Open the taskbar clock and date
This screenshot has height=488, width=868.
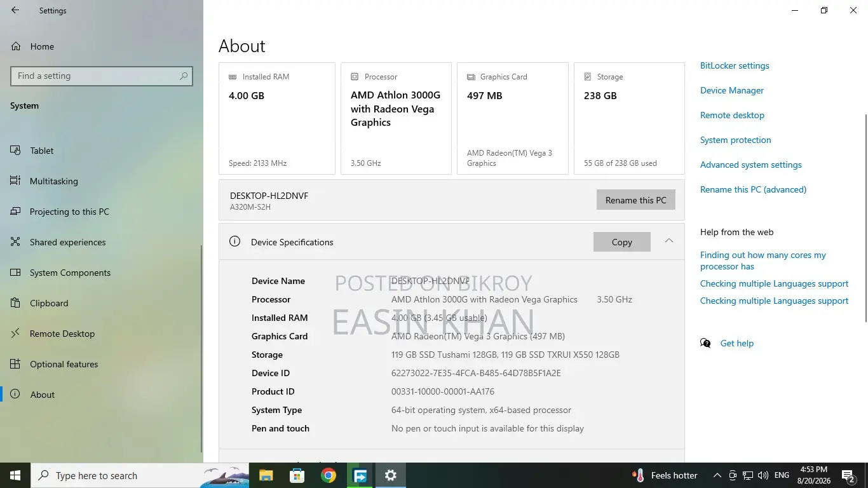(814, 475)
